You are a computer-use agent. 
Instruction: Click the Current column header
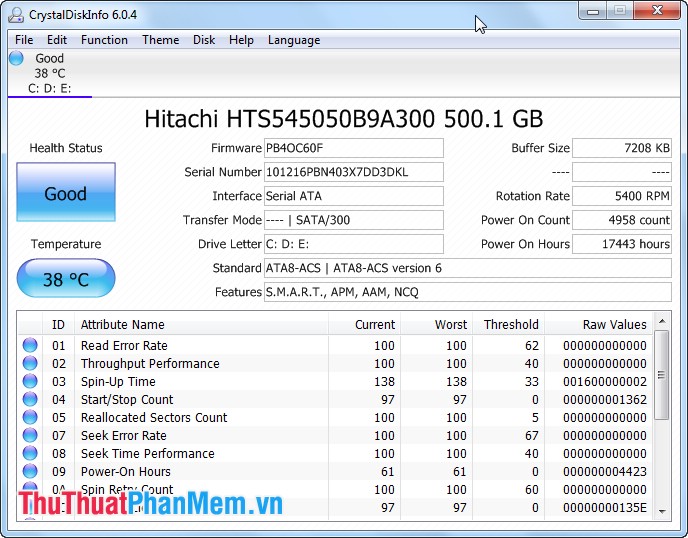click(364, 325)
